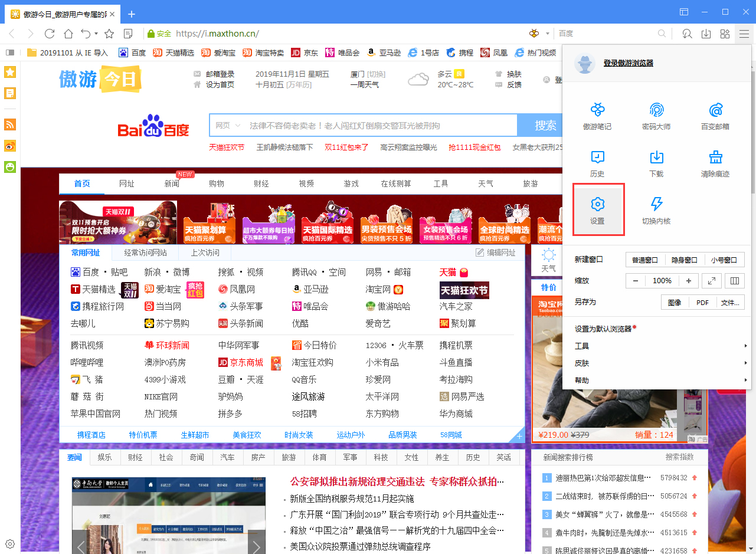Open Favorites star in the left sidebar
756x554 pixels.
click(x=9, y=71)
